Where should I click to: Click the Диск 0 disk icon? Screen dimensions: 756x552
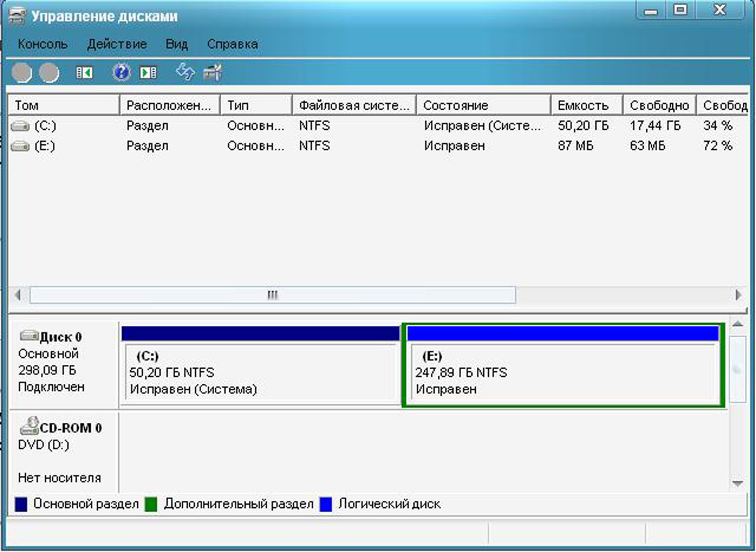pyautogui.click(x=29, y=336)
